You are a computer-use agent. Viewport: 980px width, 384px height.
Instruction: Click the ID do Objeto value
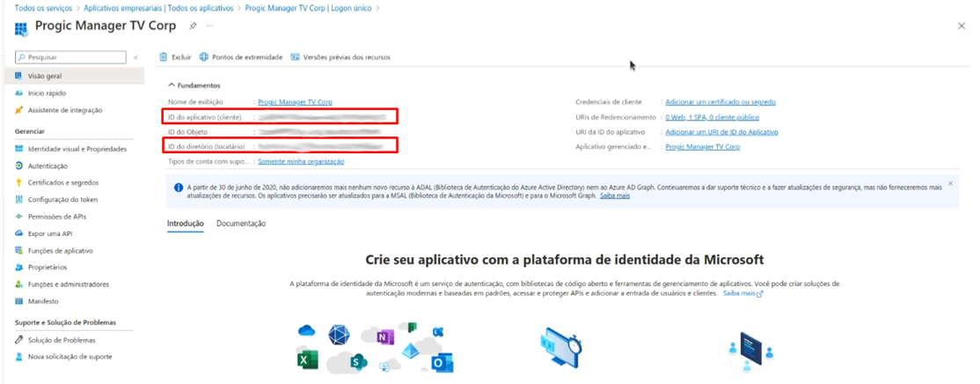320,132
